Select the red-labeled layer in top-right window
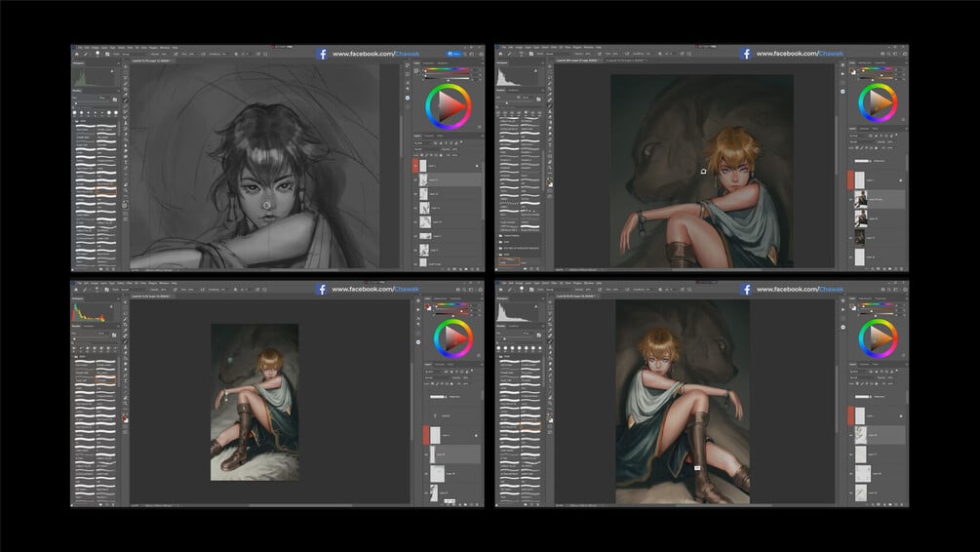 pyautogui.click(x=877, y=180)
